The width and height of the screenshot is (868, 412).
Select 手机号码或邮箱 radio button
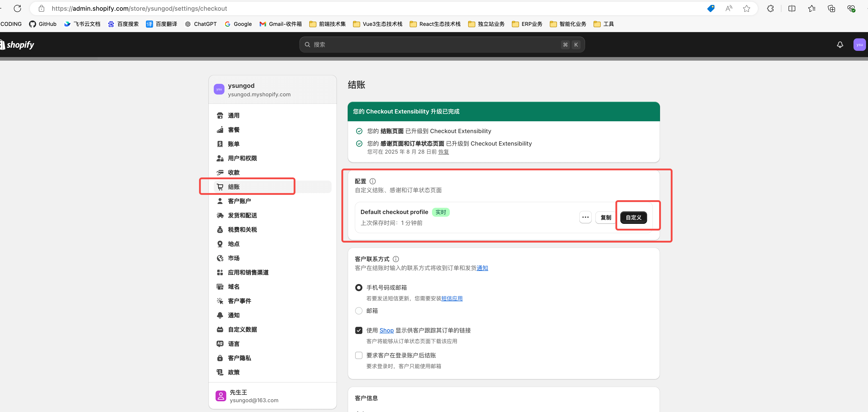(x=359, y=287)
